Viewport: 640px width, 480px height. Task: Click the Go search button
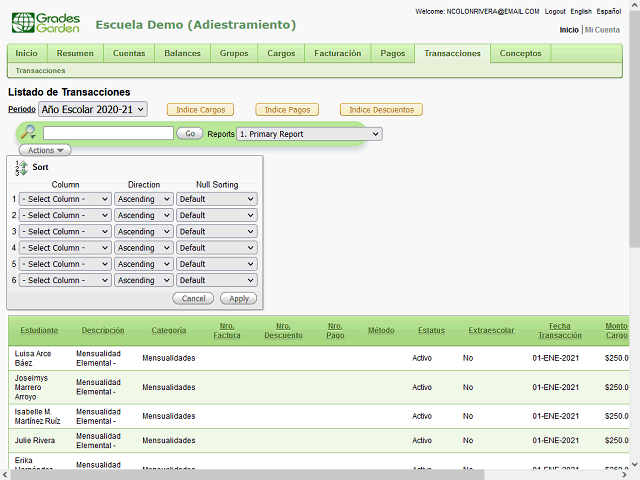pyautogui.click(x=189, y=133)
